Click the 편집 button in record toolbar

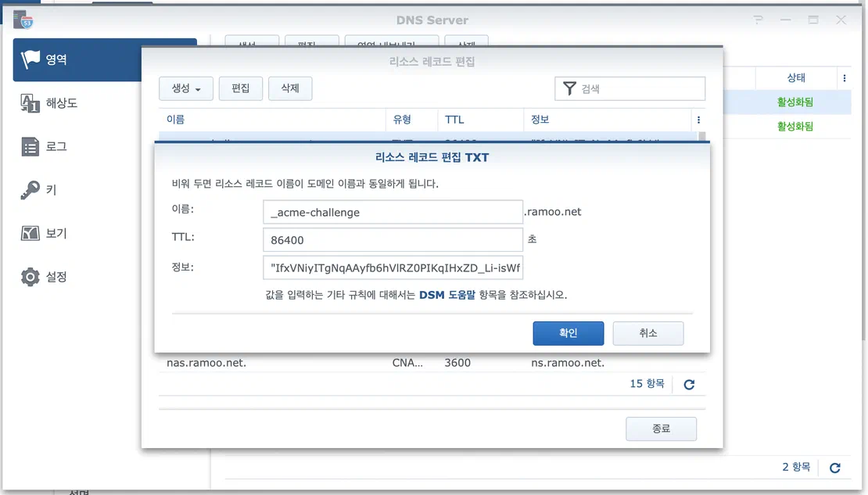point(241,88)
